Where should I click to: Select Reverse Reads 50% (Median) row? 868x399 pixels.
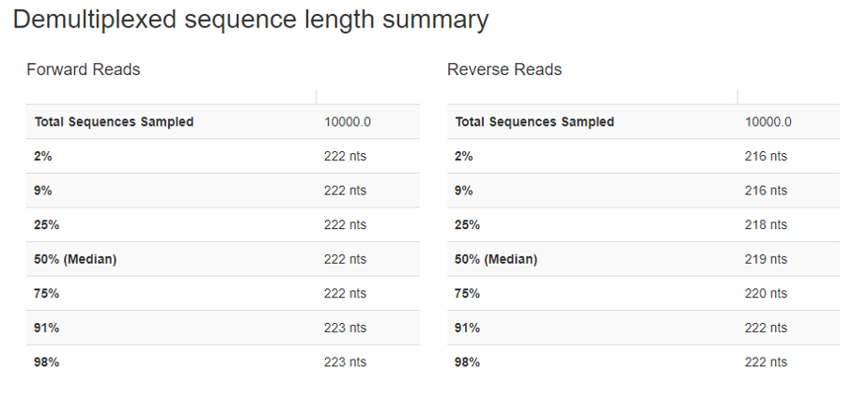496,259
